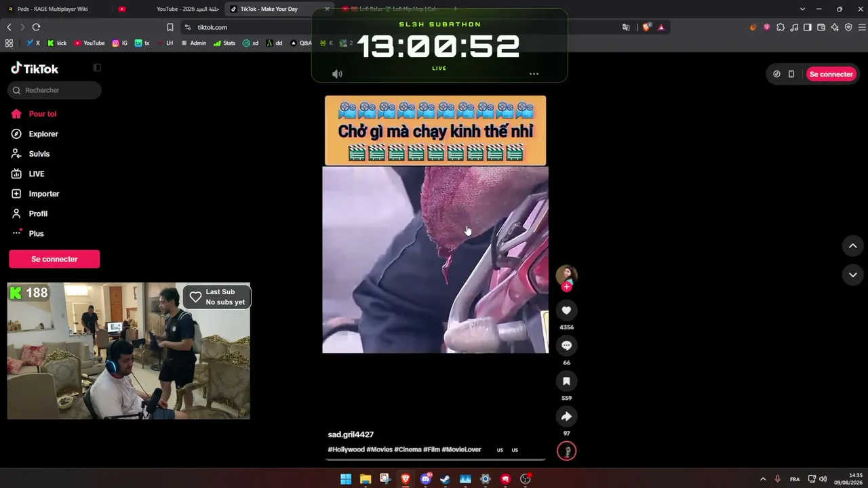Click the TikTok logo
This screenshot has height=488, width=868.
[x=35, y=68]
